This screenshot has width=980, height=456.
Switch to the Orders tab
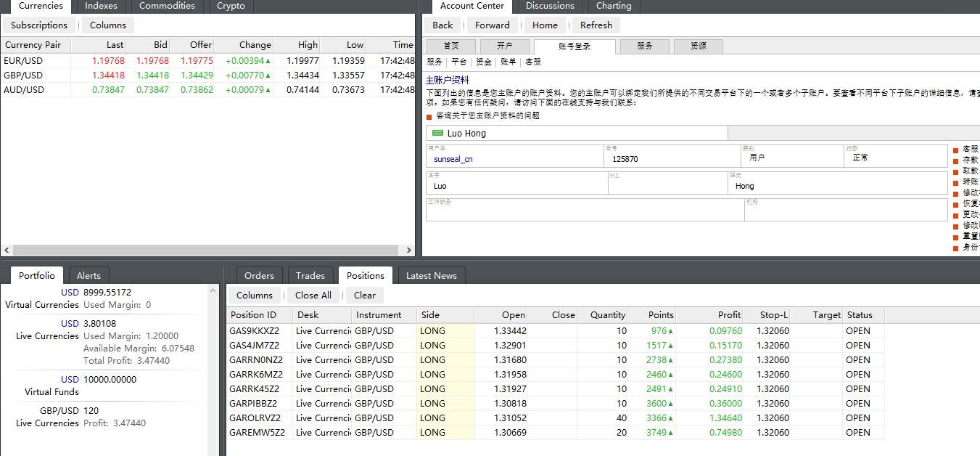point(259,276)
